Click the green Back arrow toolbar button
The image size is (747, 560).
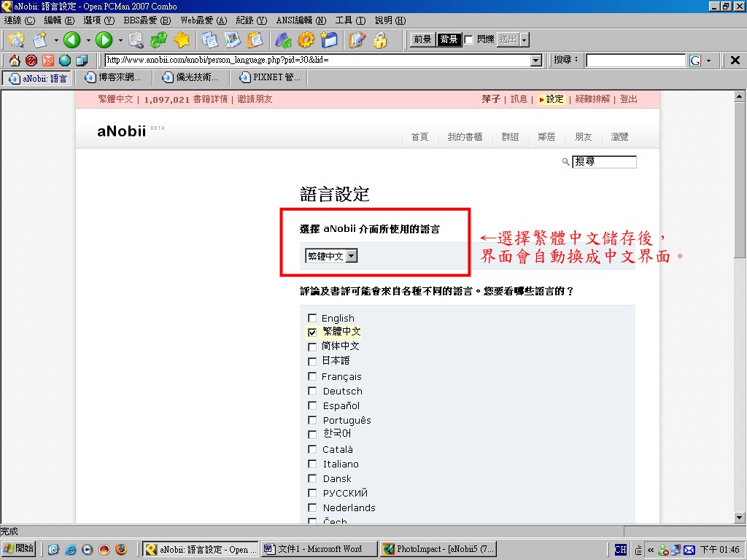click(x=72, y=40)
